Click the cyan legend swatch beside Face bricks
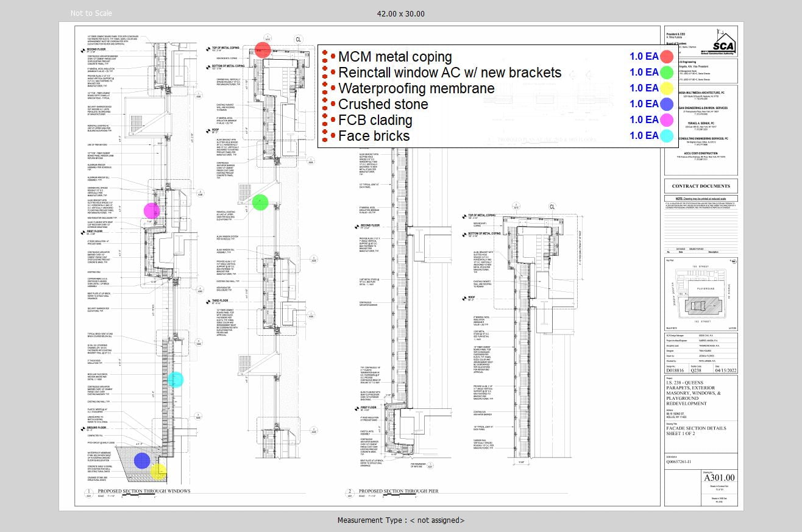Screen dimensions: 802x532 tap(667, 136)
